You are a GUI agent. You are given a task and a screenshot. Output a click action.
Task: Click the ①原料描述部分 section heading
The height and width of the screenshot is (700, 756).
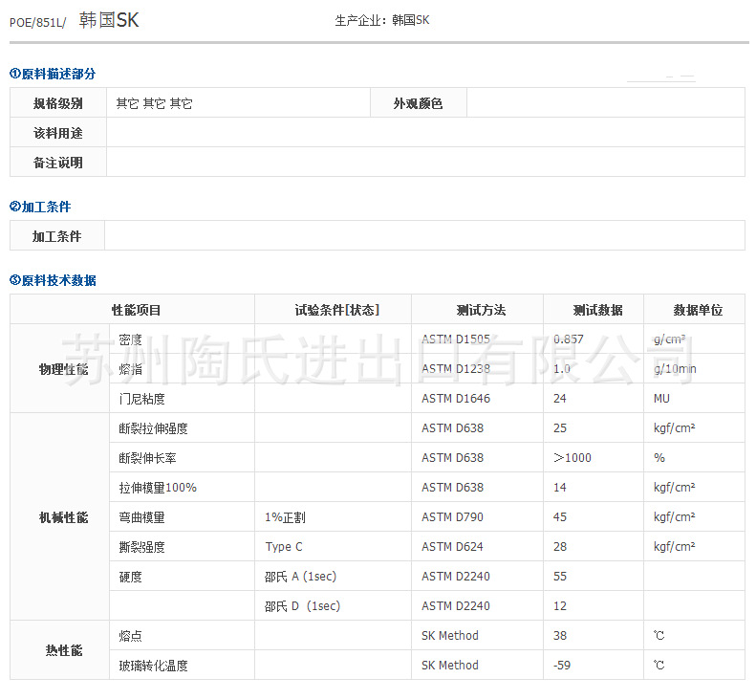pyautogui.click(x=53, y=74)
